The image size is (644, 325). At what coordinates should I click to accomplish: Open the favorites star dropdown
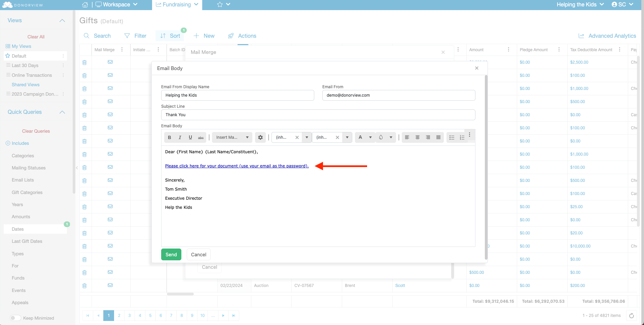click(x=224, y=5)
